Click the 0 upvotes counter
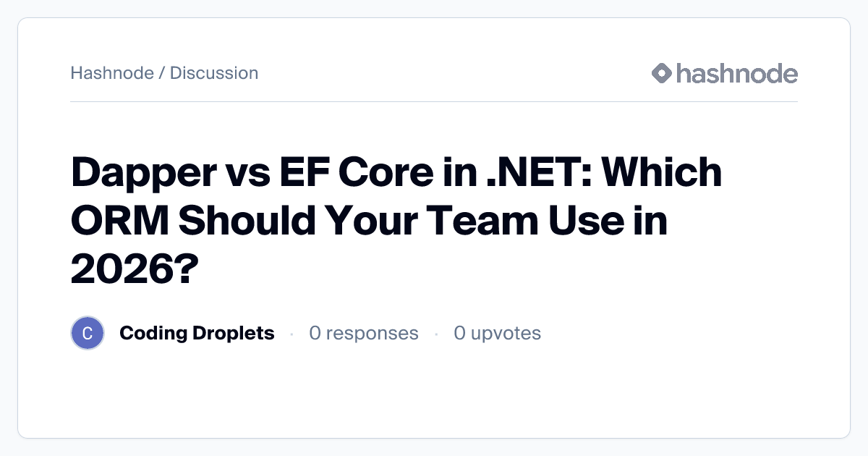The width and height of the screenshot is (868, 456). pyautogui.click(x=497, y=333)
